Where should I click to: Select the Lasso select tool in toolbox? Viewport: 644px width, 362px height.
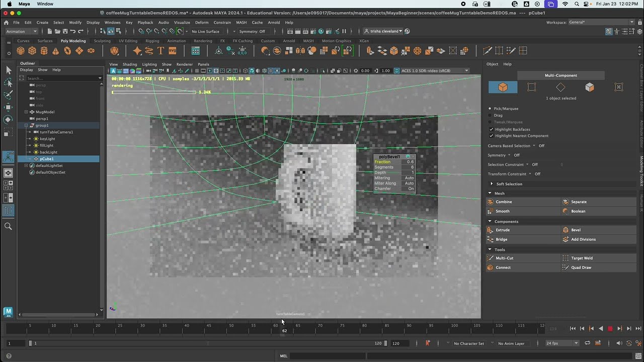[x=8, y=82]
